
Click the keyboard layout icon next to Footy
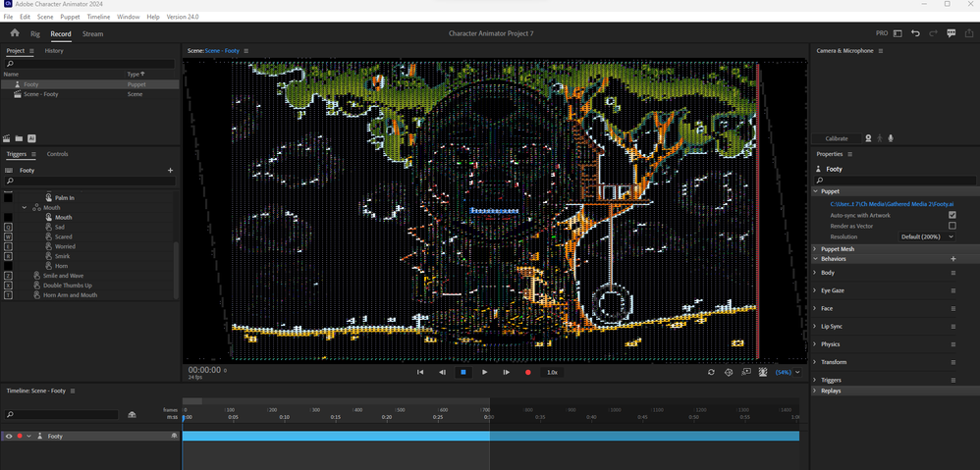click(9, 171)
